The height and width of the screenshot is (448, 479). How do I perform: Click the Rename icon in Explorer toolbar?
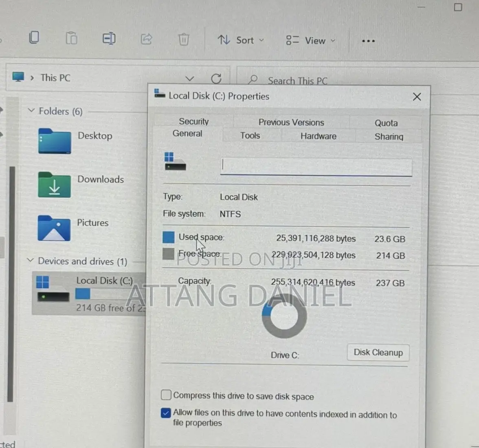tap(109, 39)
